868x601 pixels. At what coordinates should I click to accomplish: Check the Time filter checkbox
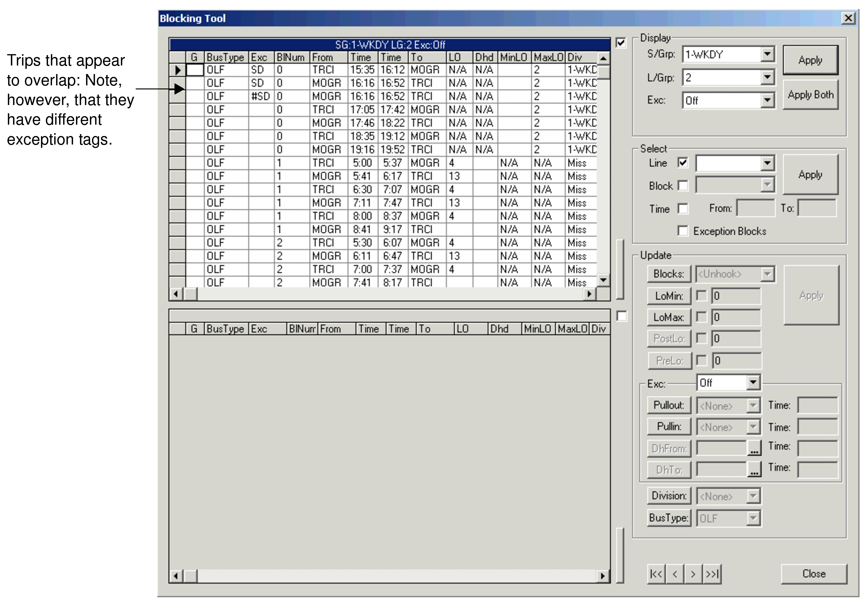pyautogui.click(x=683, y=209)
